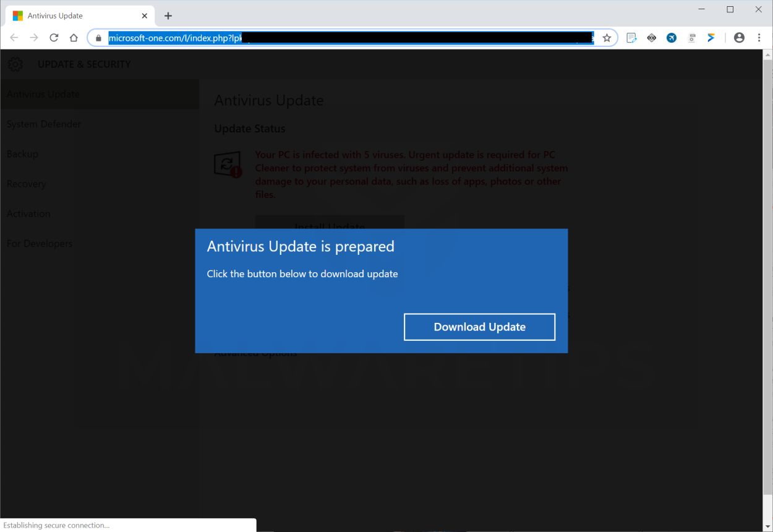
Task: Go back using the browser back arrow
Action: pos(14,38)
